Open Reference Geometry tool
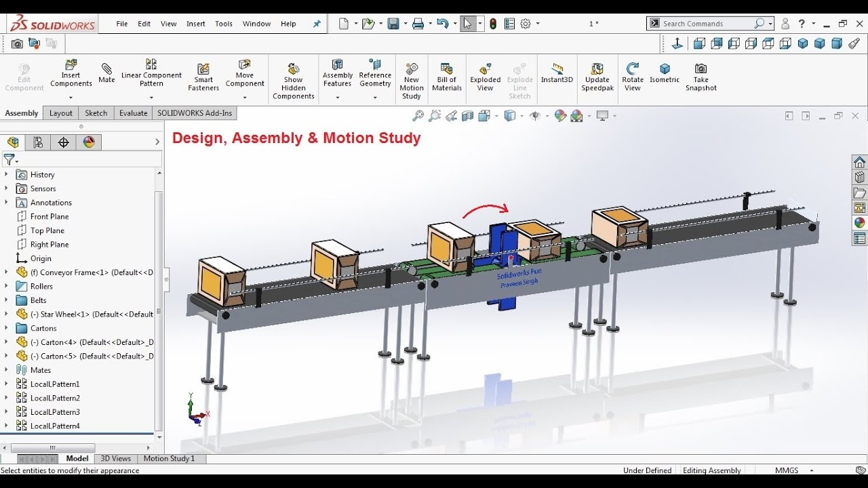The height and width of the screenshot is (488, 868). (x=375, y=73)
